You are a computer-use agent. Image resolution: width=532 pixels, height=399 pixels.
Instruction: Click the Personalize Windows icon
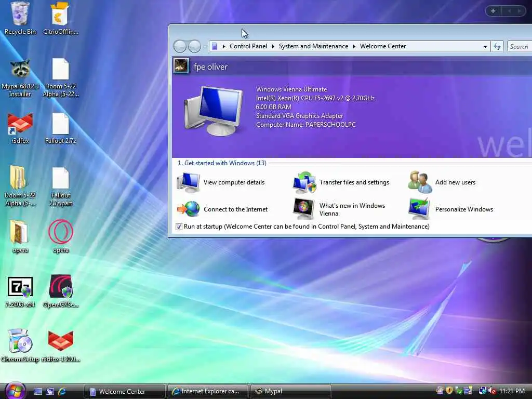[419, 209]
